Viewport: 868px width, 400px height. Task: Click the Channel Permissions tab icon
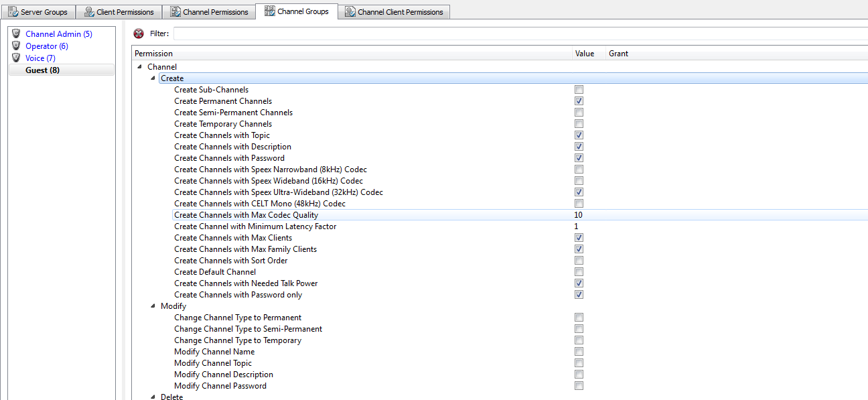pyautogui.click(x=175, y=12)
